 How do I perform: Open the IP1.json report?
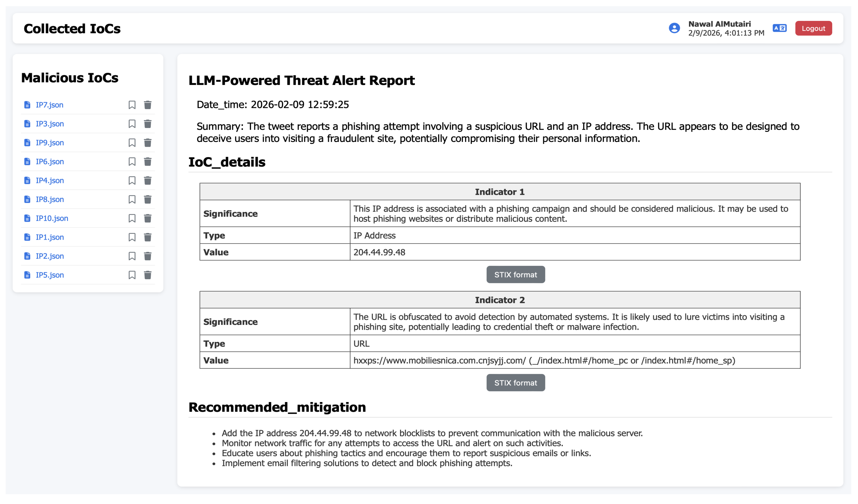coord(50,237)
